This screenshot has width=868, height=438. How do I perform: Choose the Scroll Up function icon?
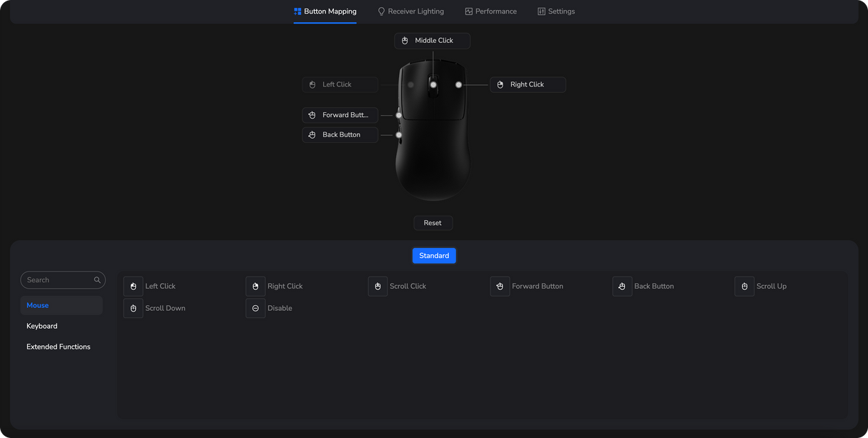click(x=744, y=287)
